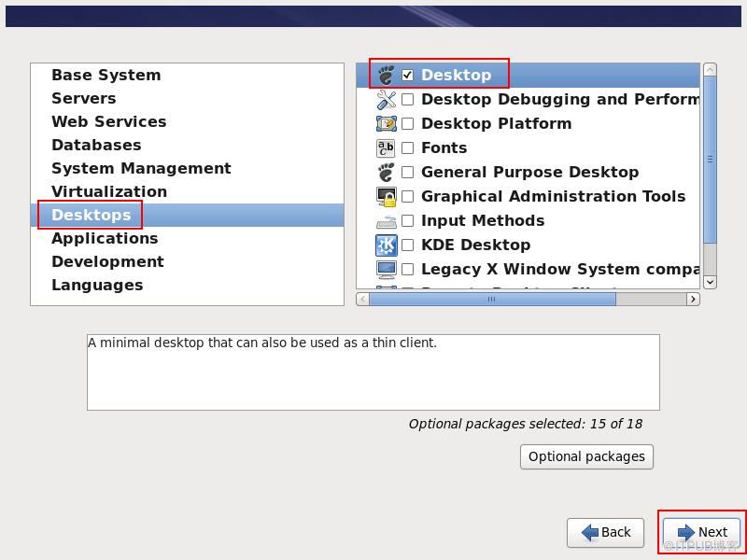The image size is (747, 560).
Task: Click the Graphical Administration Tools lock icon
Action: click(x=387, y=197)
